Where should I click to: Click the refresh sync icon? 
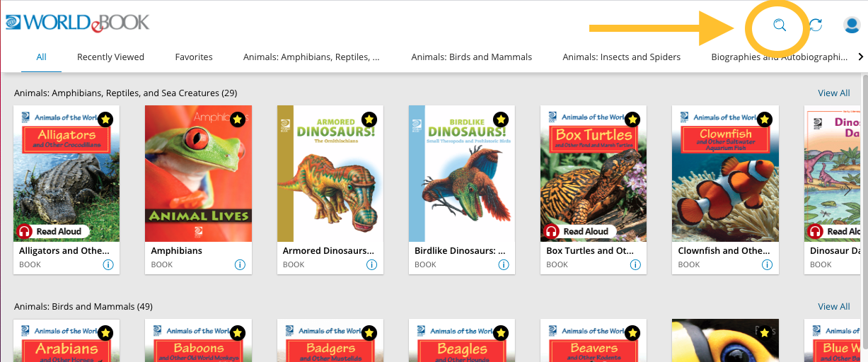pyautogui.click(x=816, y=25)
